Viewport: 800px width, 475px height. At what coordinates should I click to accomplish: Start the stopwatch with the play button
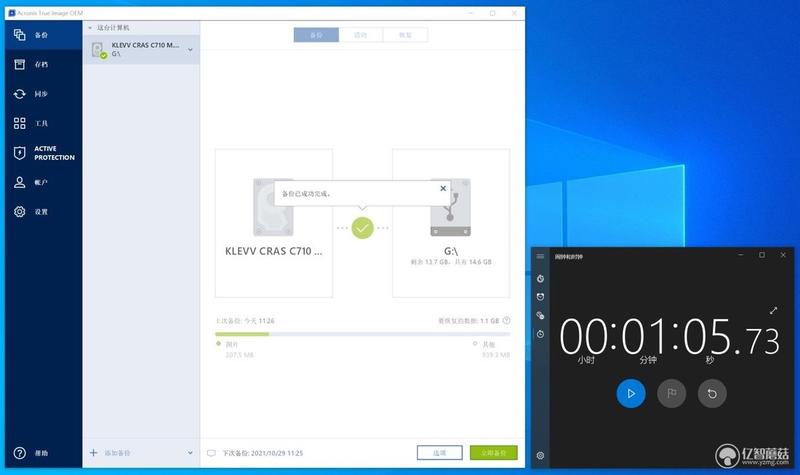point(631,393)
